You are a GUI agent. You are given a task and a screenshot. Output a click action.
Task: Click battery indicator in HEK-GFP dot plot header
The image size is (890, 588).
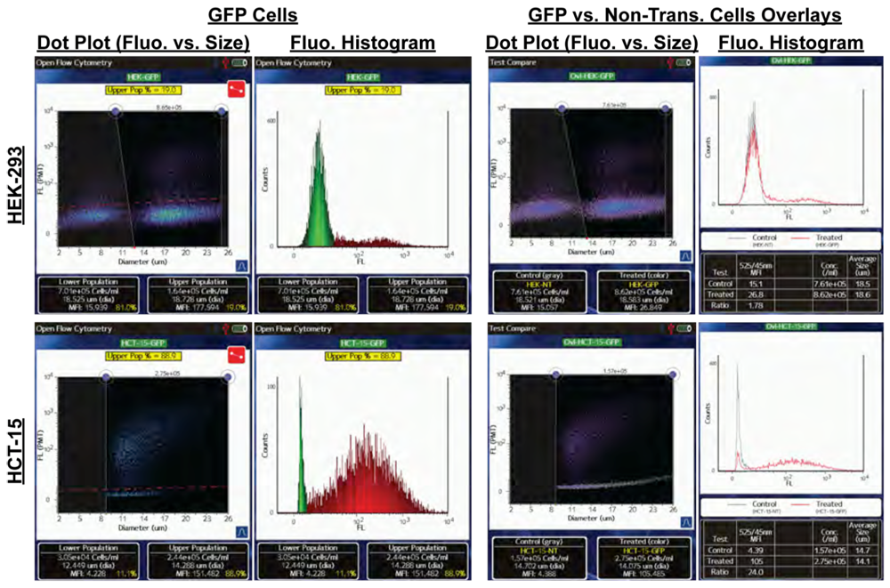pyautogui.click(x=239, y=63)
